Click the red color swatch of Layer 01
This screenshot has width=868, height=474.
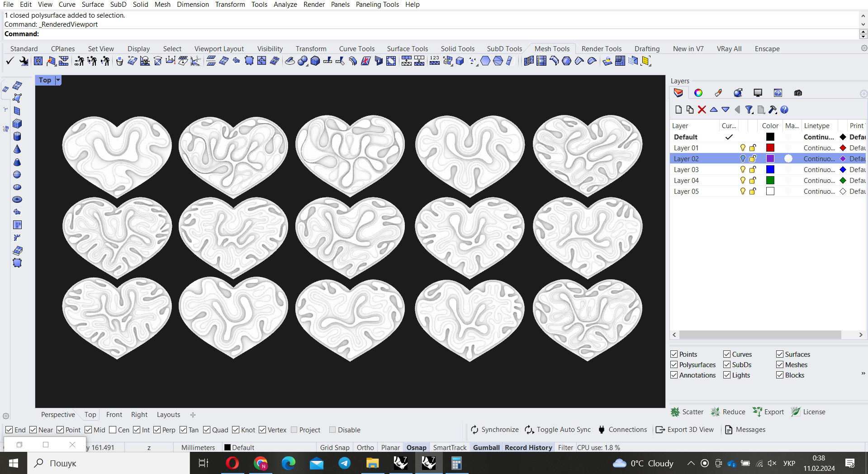click(770, 148)
